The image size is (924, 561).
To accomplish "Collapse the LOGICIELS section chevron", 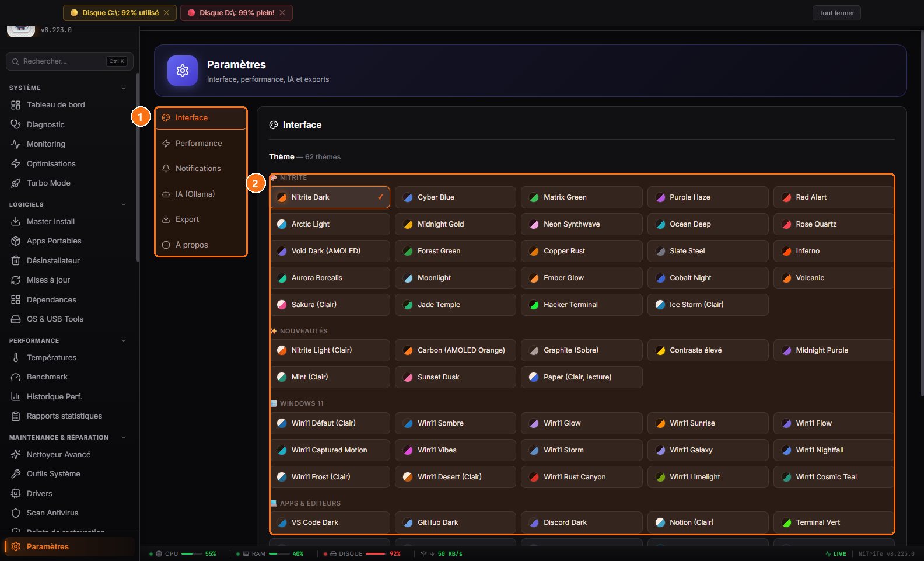I will [x=124, y=204].
